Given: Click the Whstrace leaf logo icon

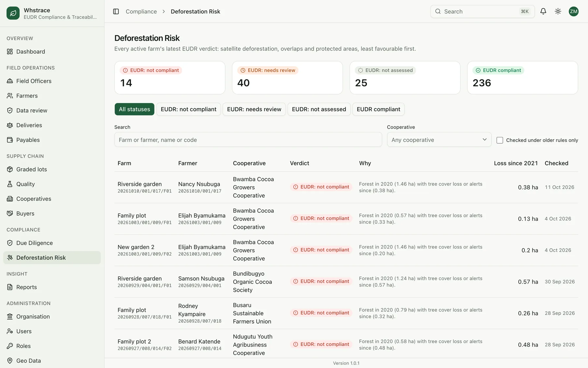Looking at the screenshot, I should [13, 13].
